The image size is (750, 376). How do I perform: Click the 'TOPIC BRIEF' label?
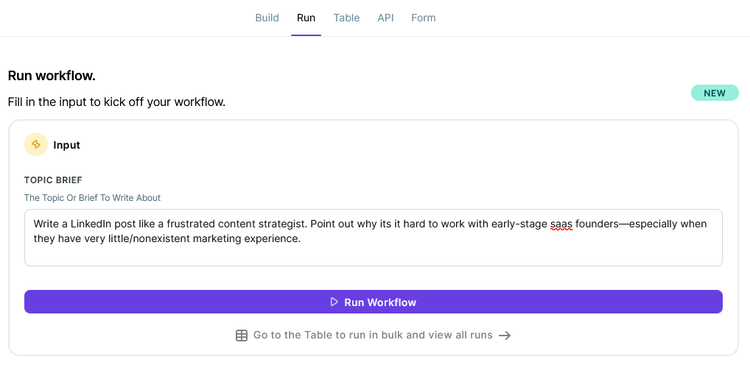[x=53, y=180]
